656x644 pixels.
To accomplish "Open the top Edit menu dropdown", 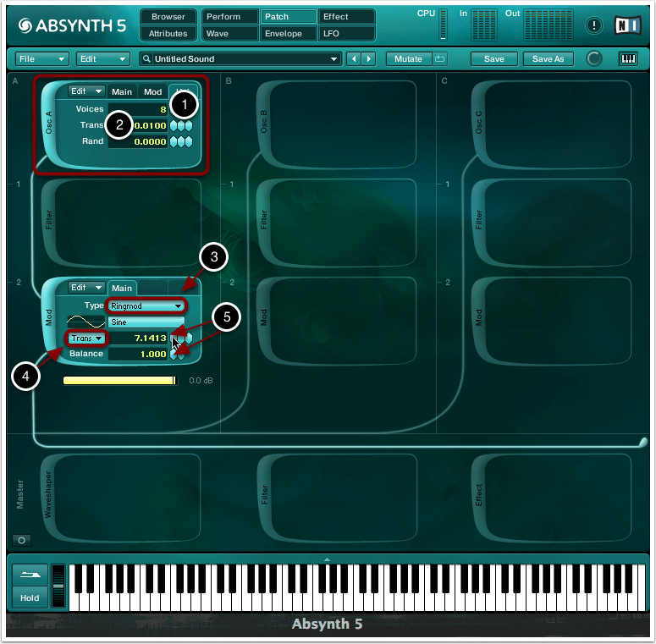I will [x=102, y=59].
